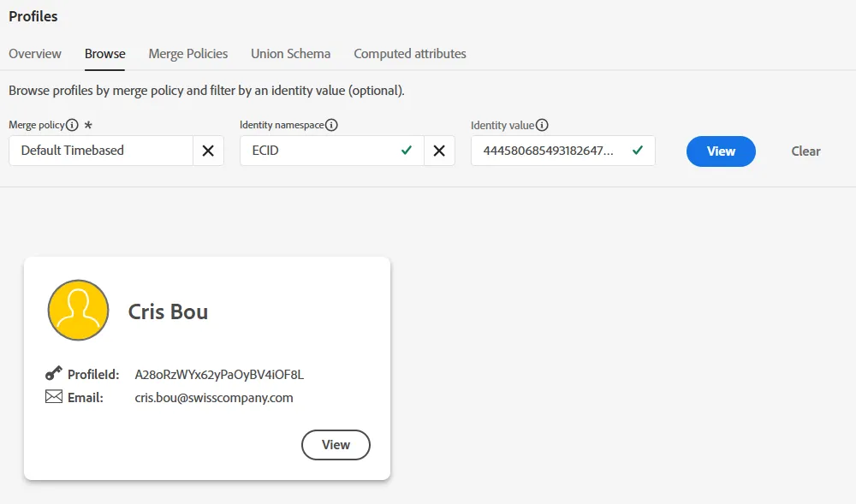The image size is (856, 504).
Task: Click the Merge policy info icon
Action: [72, 125]
